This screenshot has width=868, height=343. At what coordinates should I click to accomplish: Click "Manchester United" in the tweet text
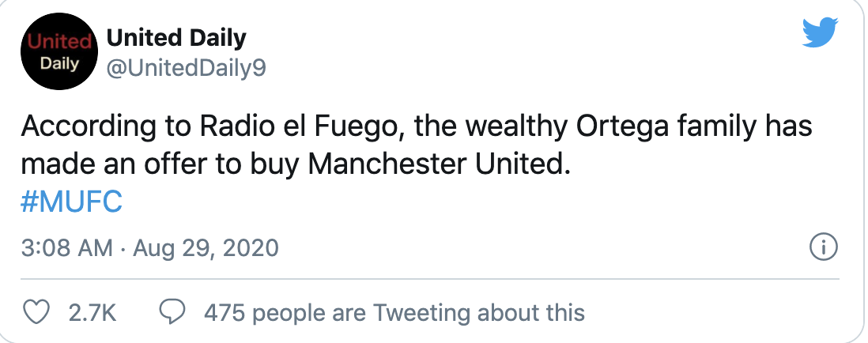437,164
